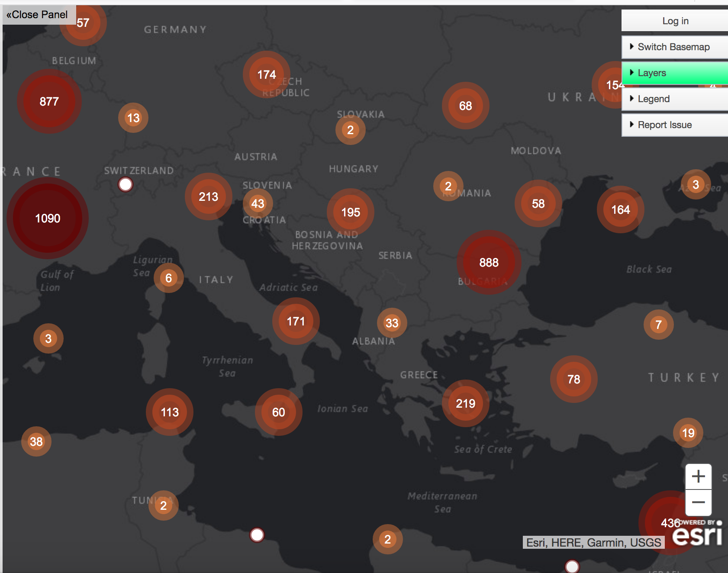
Task: Click the white point marker in Switzerland
Action: pyautogui.click(x=126, y=184)
